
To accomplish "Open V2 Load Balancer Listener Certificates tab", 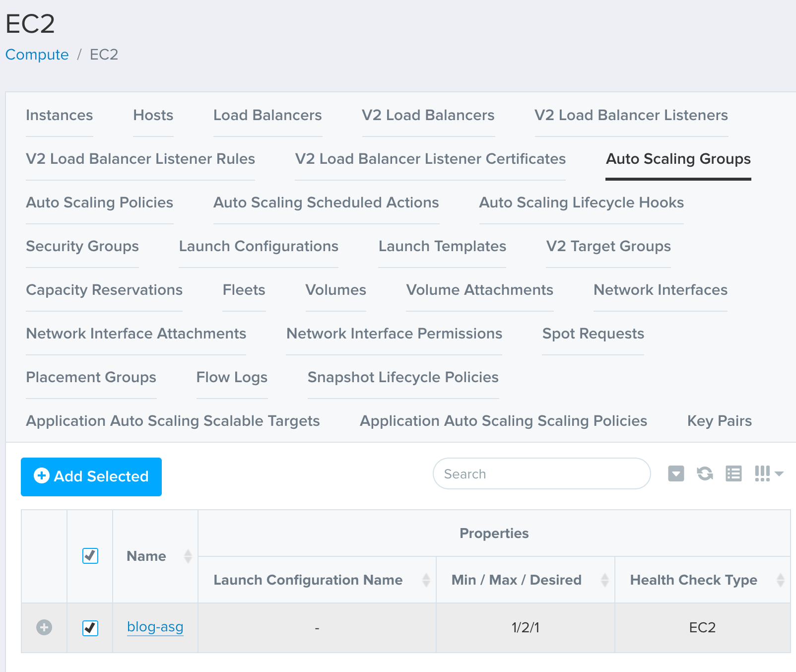I will point(430,159).
